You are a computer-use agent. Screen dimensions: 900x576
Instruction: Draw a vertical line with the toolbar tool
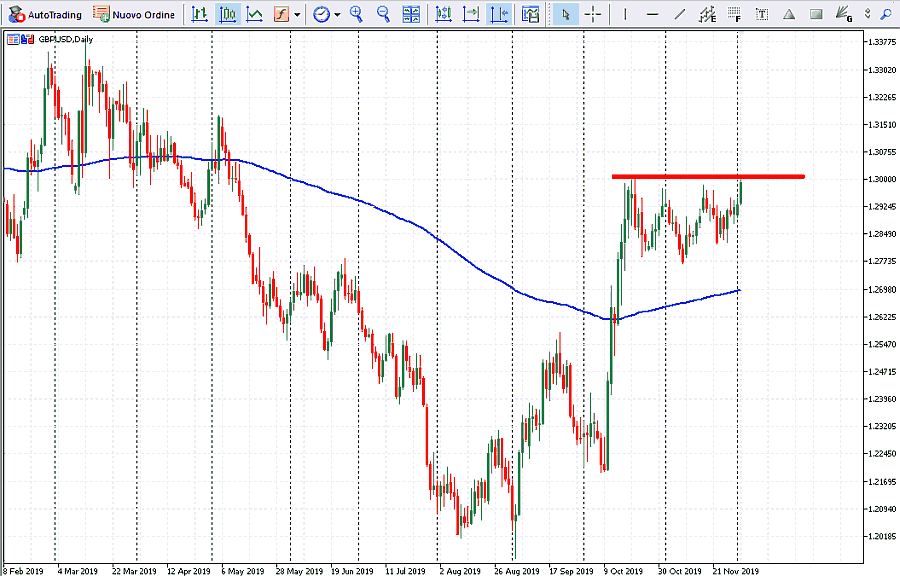(x=625, y=14)
